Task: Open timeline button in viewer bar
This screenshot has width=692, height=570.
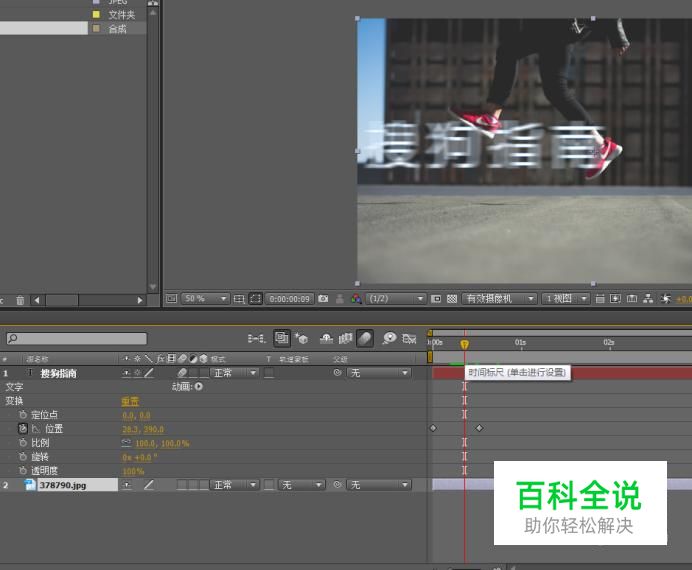Action: 632,299
